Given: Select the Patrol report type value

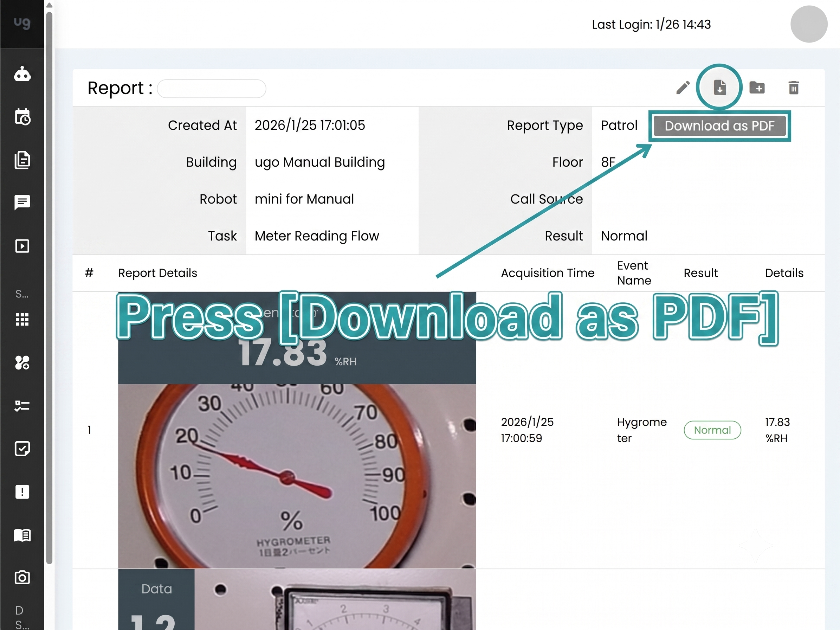Looking at the screenshot, I should tap(619, 125).
